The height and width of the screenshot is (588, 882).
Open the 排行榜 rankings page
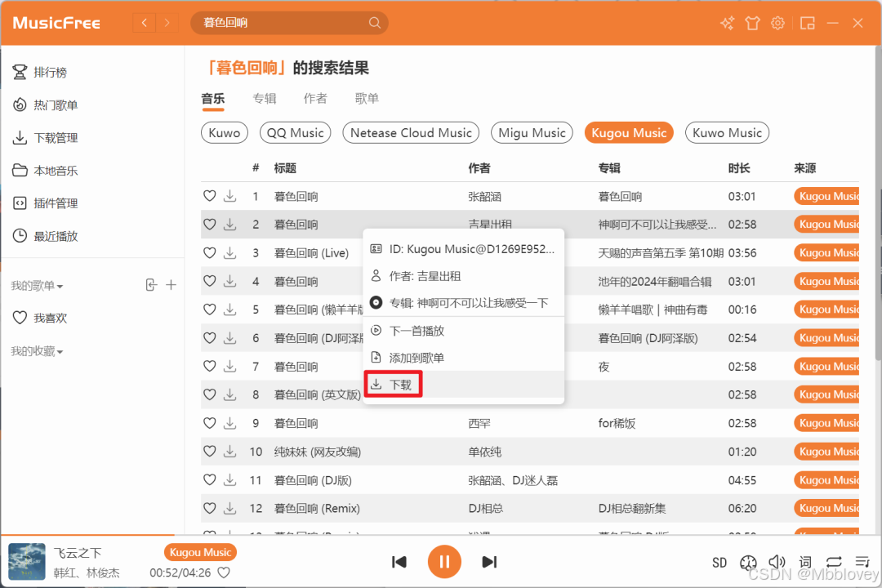41,72
